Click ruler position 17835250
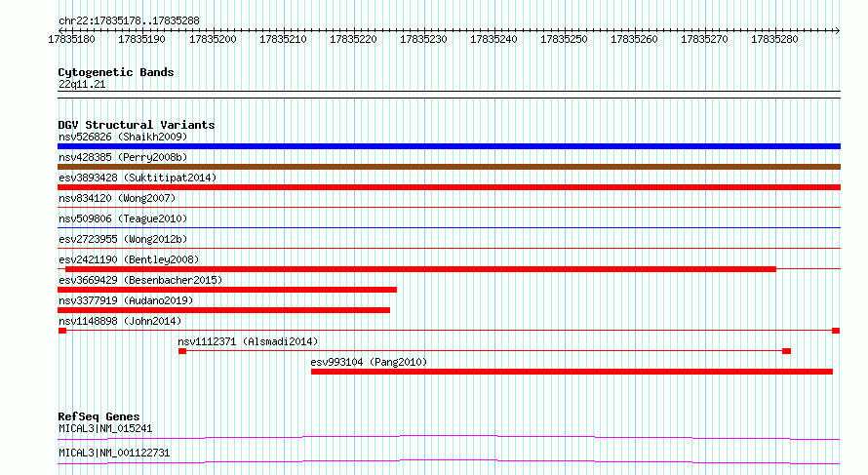This screenshot has height=475, width=868. [x=564, y=39]
